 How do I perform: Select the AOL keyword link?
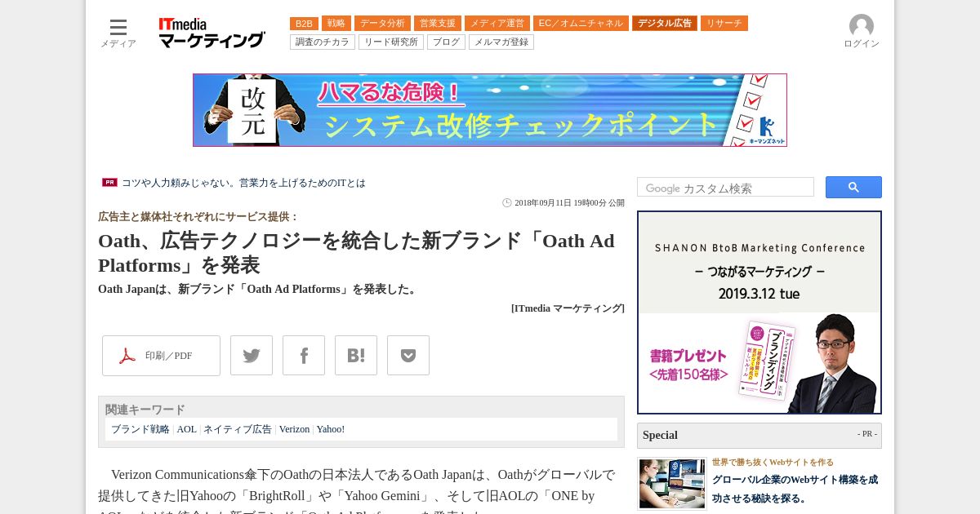tap(187, 429)
